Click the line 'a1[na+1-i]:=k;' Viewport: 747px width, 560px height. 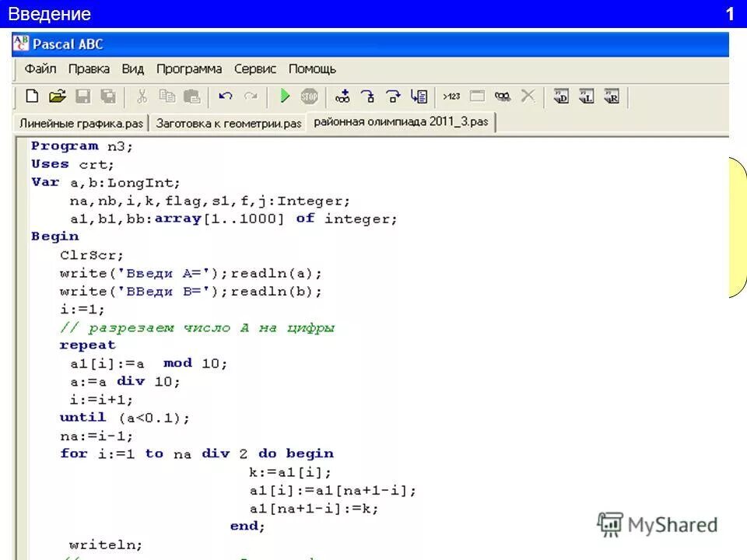(314, 509)
